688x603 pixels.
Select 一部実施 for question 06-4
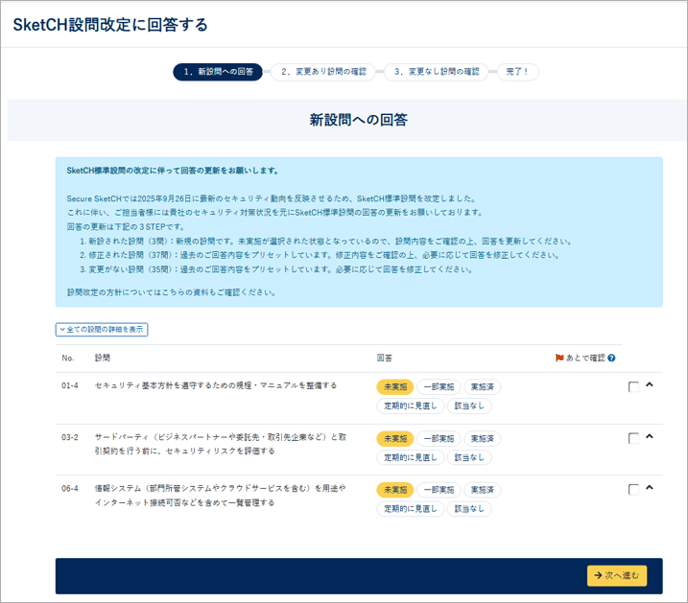pos(439,490)
